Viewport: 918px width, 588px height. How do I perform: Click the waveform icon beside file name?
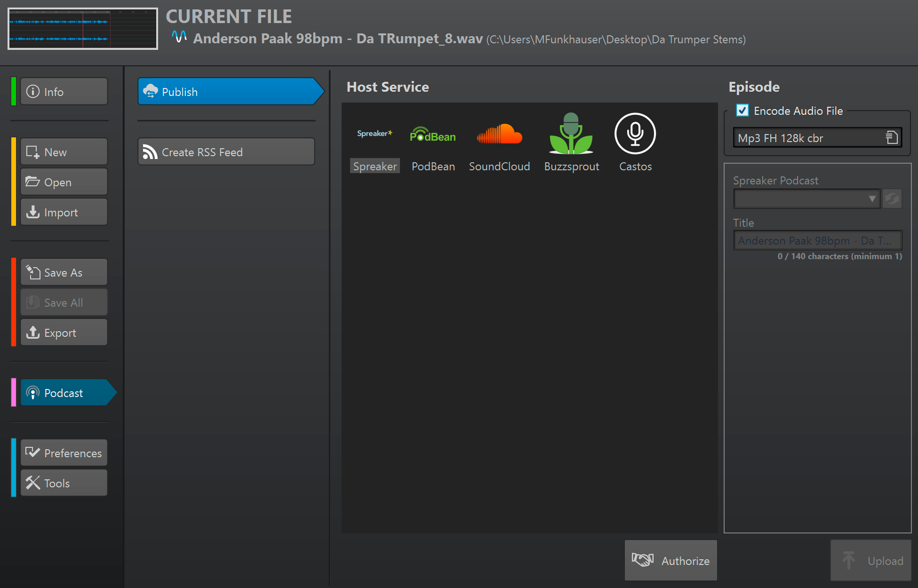click(x=179, y=37)
